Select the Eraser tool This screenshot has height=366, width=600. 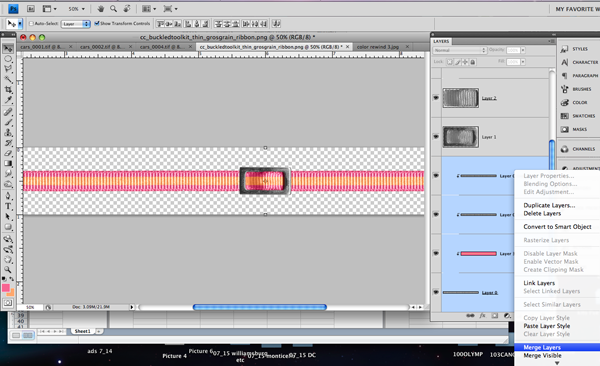coord(8,153)
